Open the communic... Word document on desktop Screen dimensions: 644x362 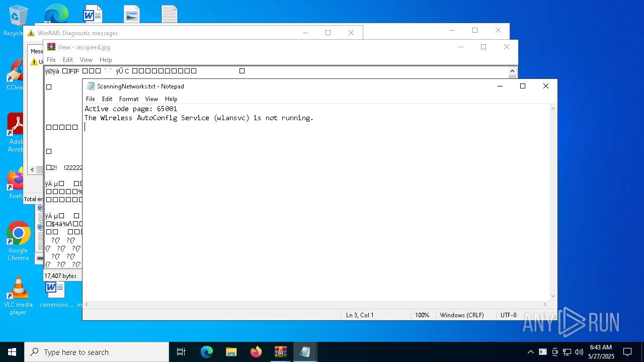56,295
